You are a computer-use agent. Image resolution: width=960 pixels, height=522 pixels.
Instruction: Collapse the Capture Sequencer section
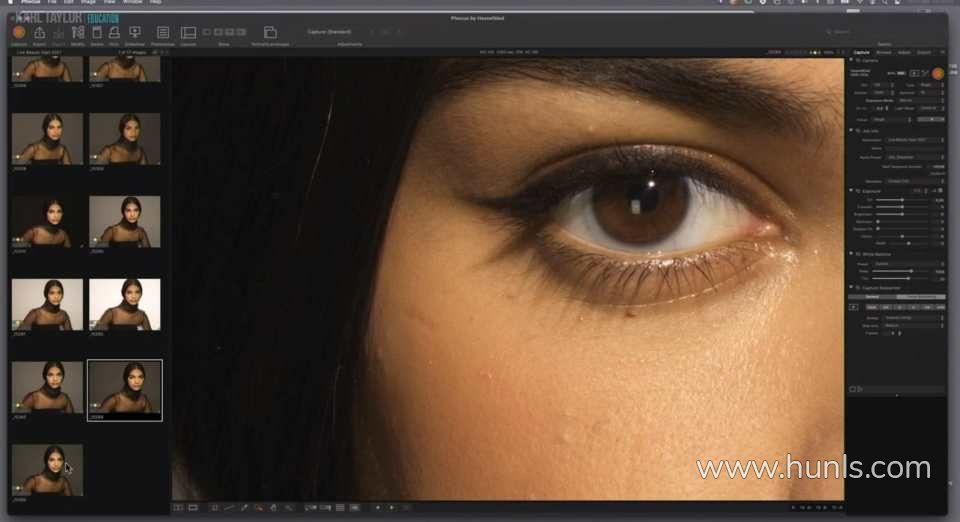pyautogui.click(x=851, y=287)
